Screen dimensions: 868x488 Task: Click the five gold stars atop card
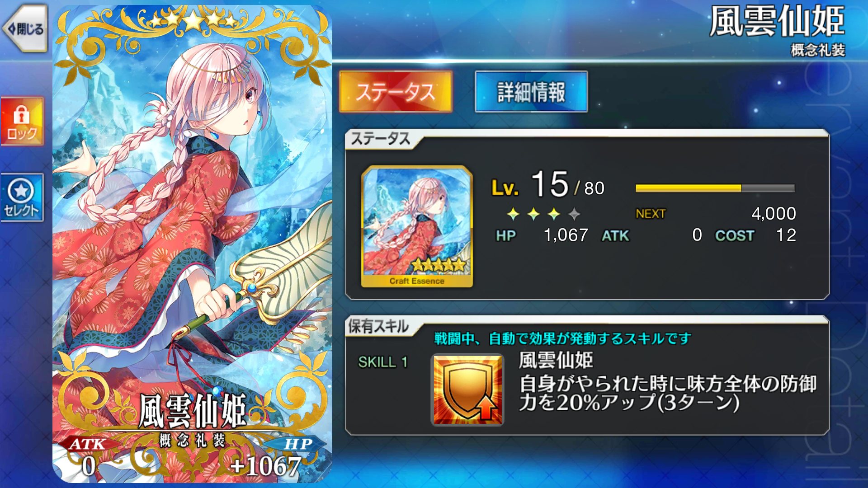[x=193, y=20]
